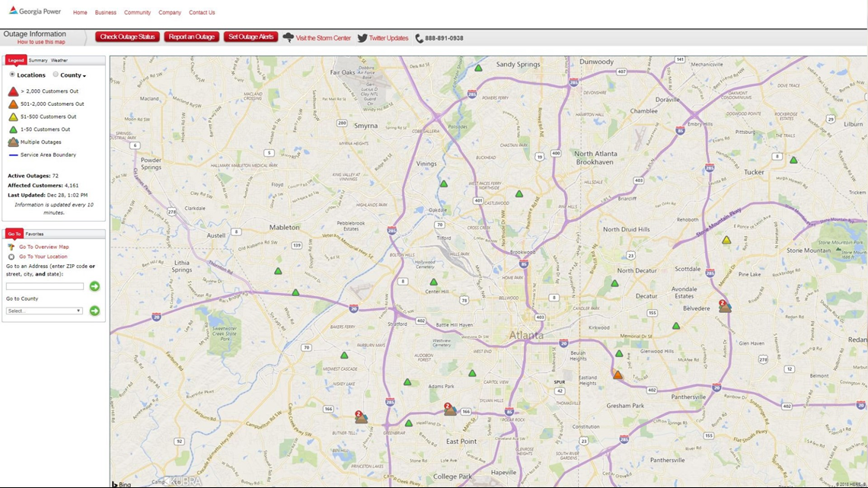Click the 'Last Updated: Dec 28, 1:02 PM' text
The image size is (868, 488).
click(x=48, y=196)
